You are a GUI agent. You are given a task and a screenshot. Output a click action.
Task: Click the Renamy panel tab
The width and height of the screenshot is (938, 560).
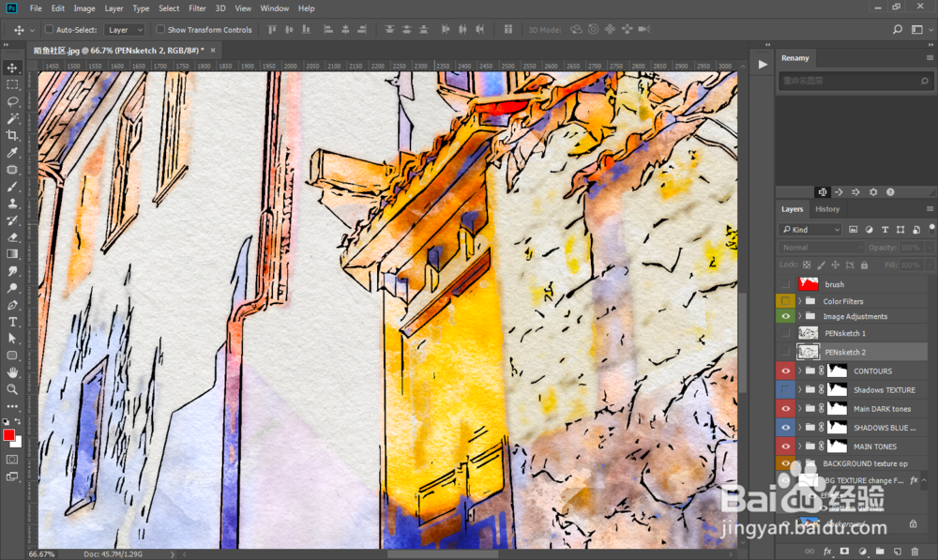[795, 58]
